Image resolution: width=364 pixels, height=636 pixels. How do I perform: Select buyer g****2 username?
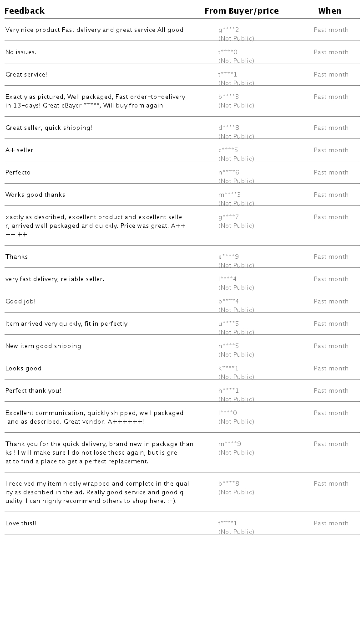(x=229, y=30)
